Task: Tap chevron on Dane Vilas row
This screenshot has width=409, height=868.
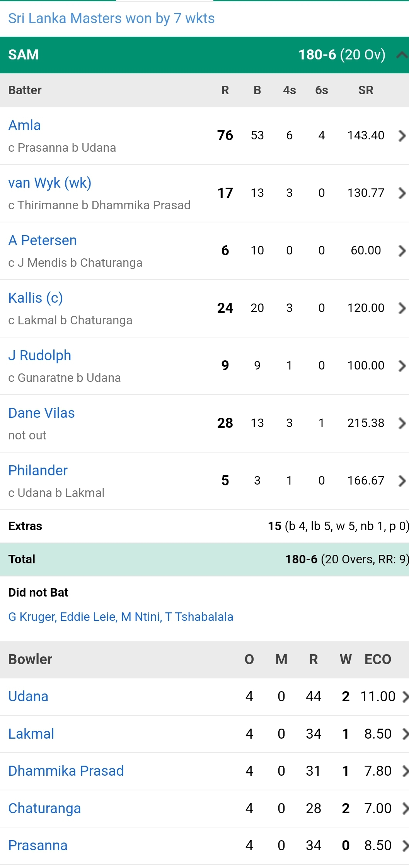Action: [402, 423]
